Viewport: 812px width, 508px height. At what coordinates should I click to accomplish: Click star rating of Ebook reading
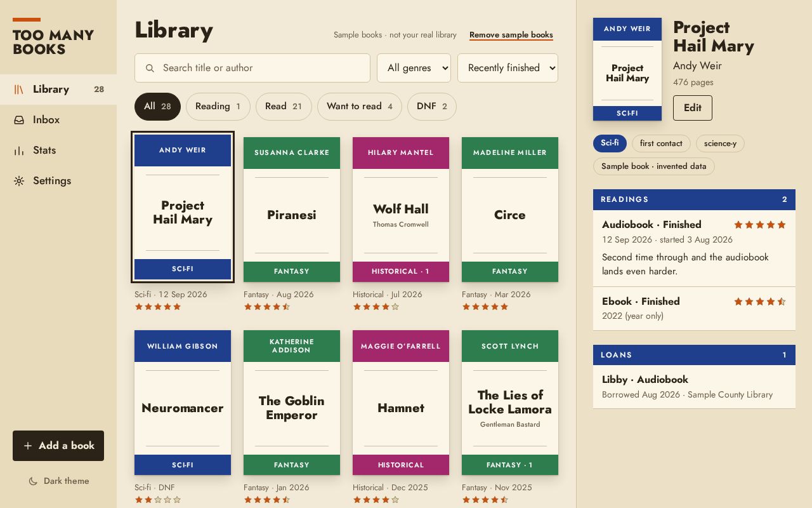click(760, 302)
